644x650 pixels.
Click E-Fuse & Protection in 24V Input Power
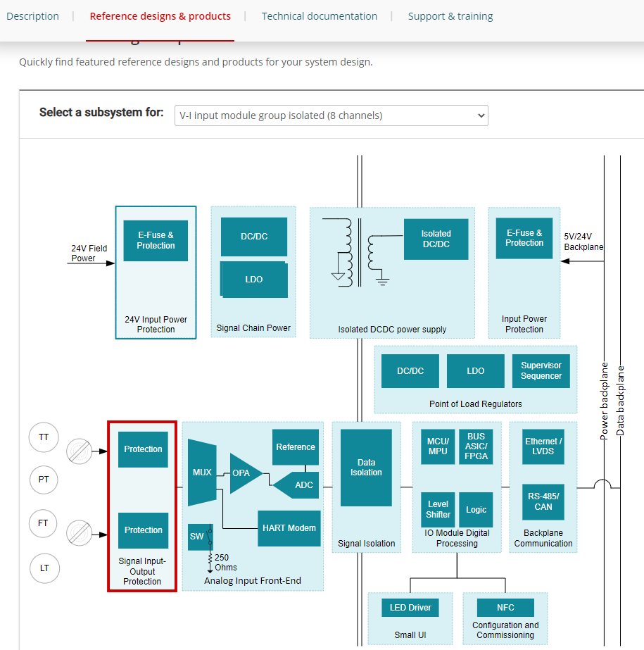(156, 240)
